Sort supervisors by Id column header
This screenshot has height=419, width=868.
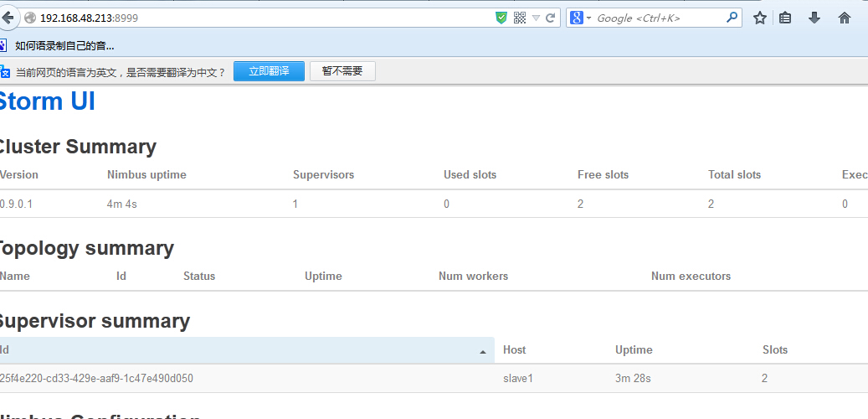(x=246, y=349)
